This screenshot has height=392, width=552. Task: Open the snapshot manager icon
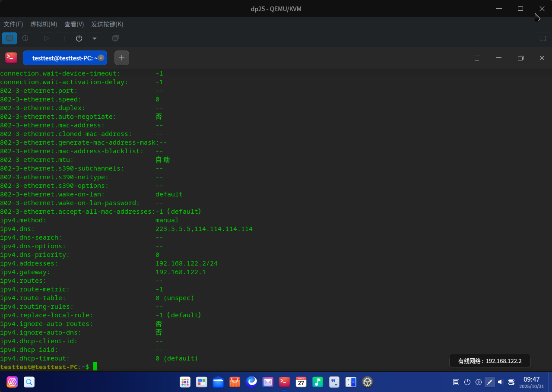point(115,38)
